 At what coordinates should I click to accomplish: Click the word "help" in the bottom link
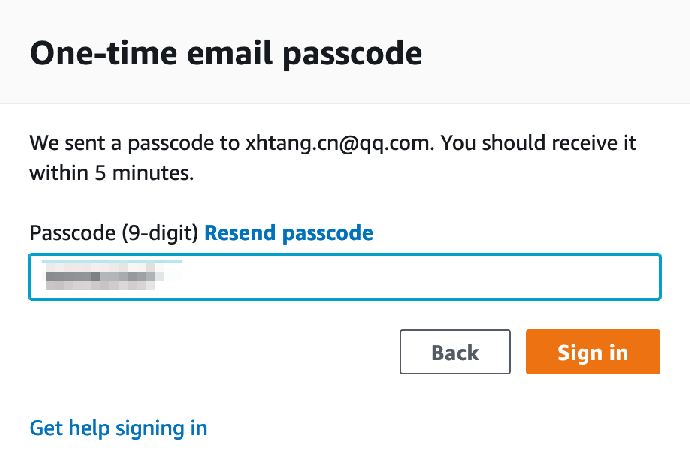click(92, 428)
